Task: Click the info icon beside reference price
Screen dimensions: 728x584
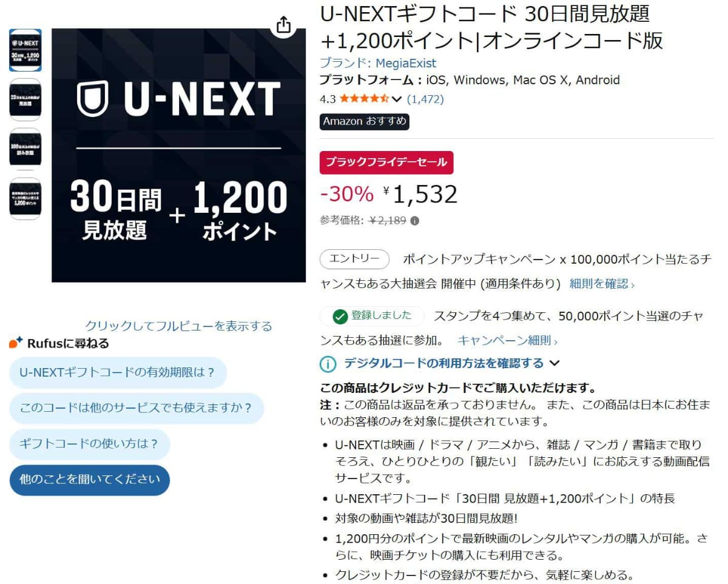Action: point(414,221)
